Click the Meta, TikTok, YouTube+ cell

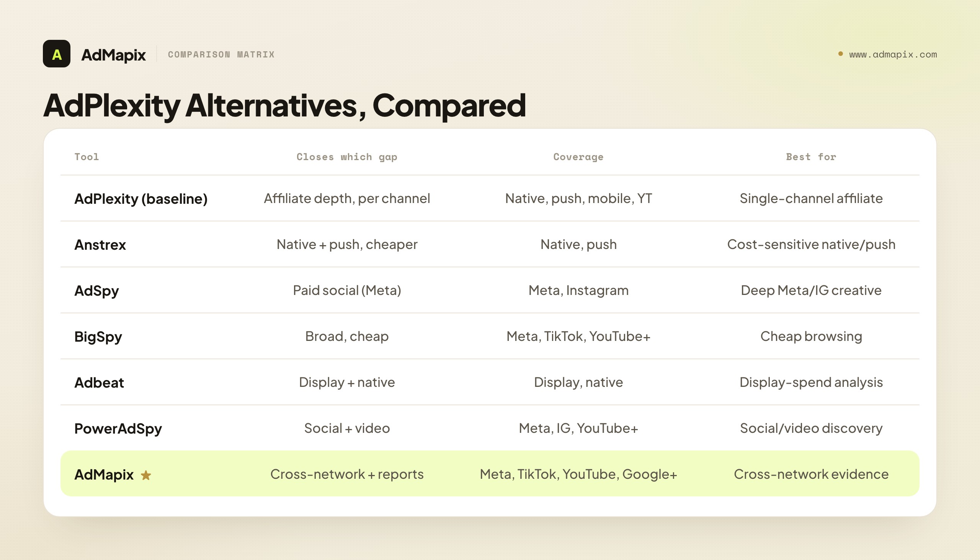point(578,337)
